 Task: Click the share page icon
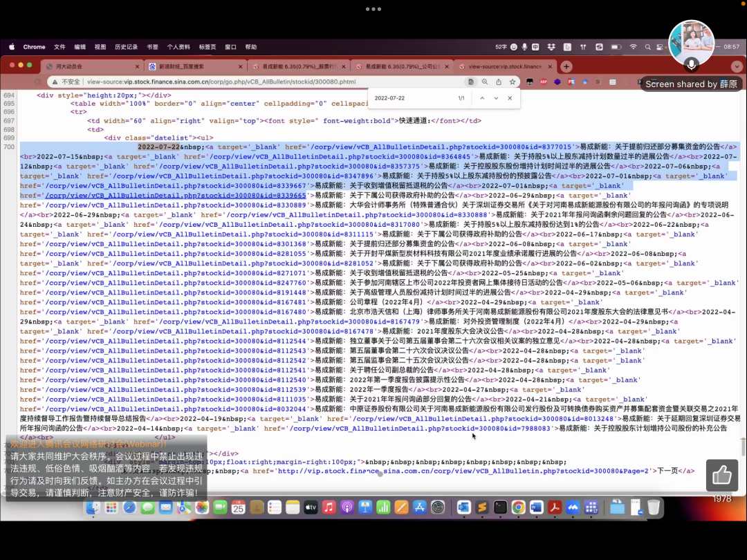tap(498, 82)
